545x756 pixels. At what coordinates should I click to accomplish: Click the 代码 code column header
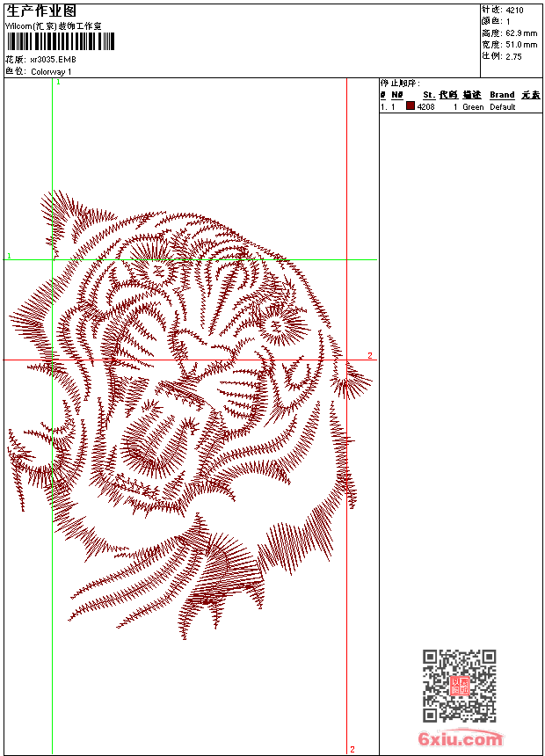[x=448, y=95]
